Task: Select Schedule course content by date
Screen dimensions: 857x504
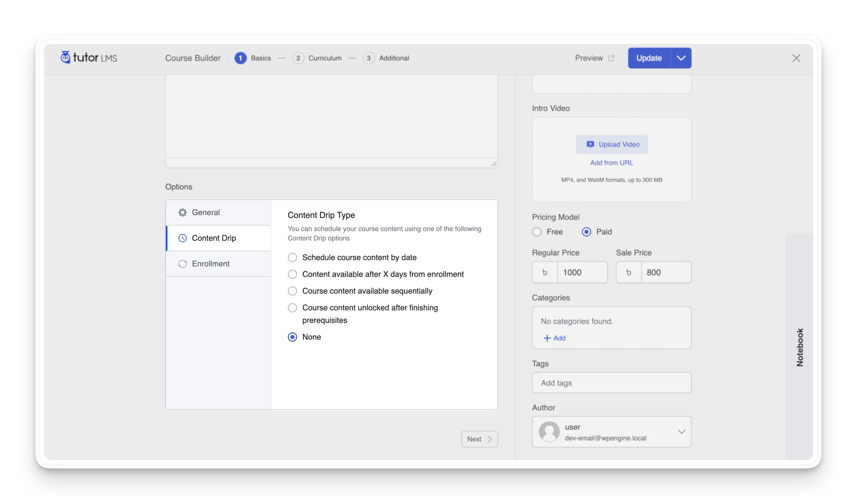Action: point(292,257)
